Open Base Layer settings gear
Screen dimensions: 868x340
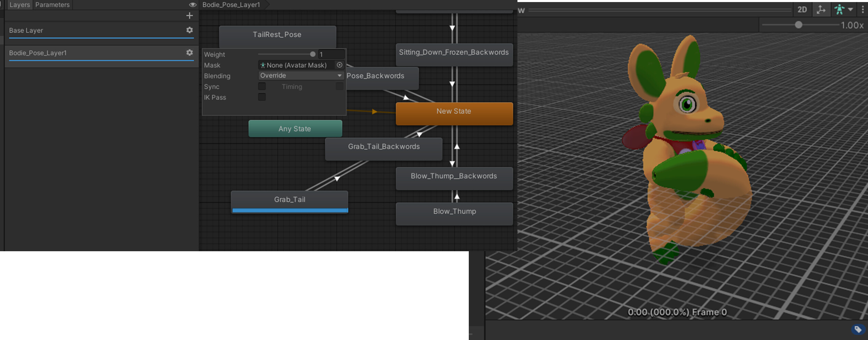(x=189, y=30)
